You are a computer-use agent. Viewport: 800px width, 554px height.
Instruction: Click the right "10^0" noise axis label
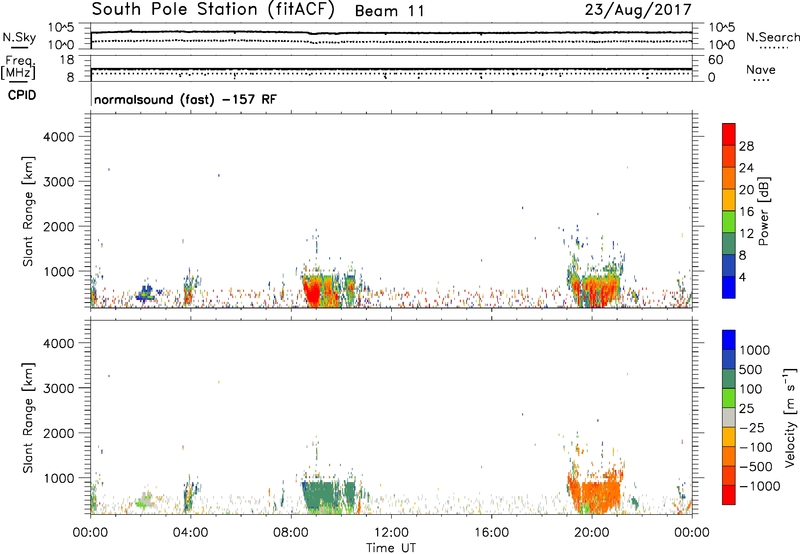[x=722, y=45]
